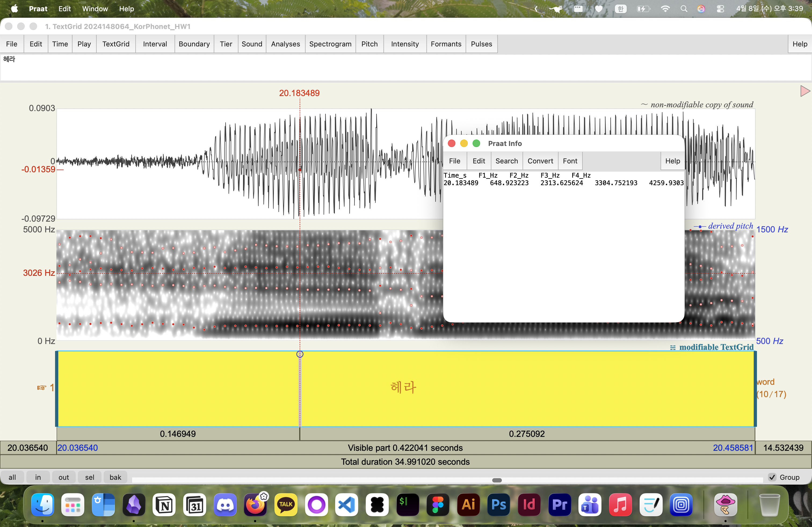Click the Spotlight search magnifier icon
This screenshot has height=527, width=812.
pyautogui.click(x=684, y=9)
